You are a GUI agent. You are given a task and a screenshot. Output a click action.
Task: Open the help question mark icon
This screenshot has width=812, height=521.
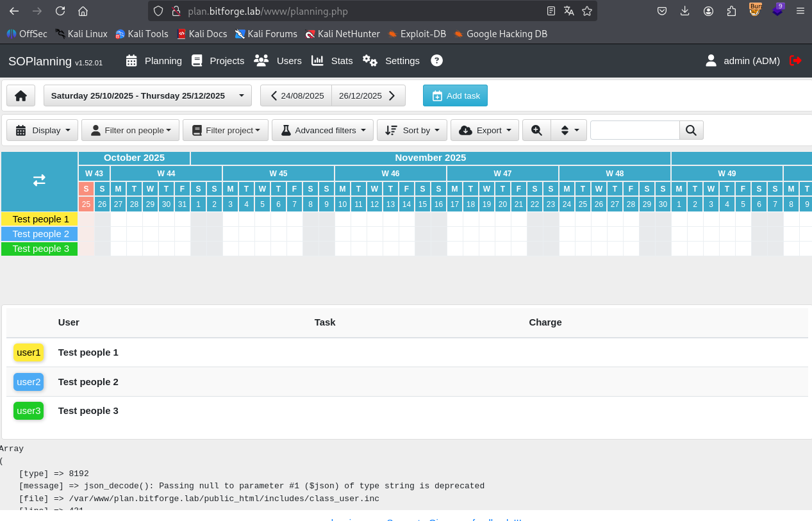(436, 60)
